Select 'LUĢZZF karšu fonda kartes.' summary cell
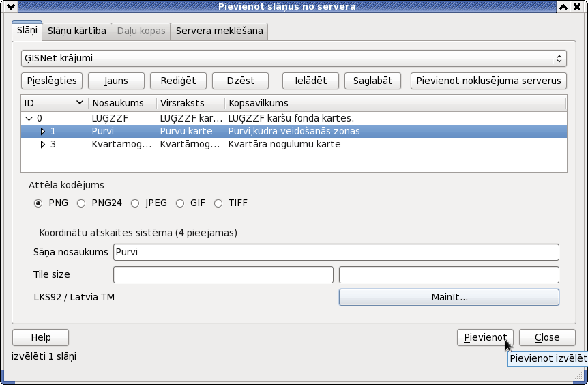 pyautogui.click(x=291, y=119)
